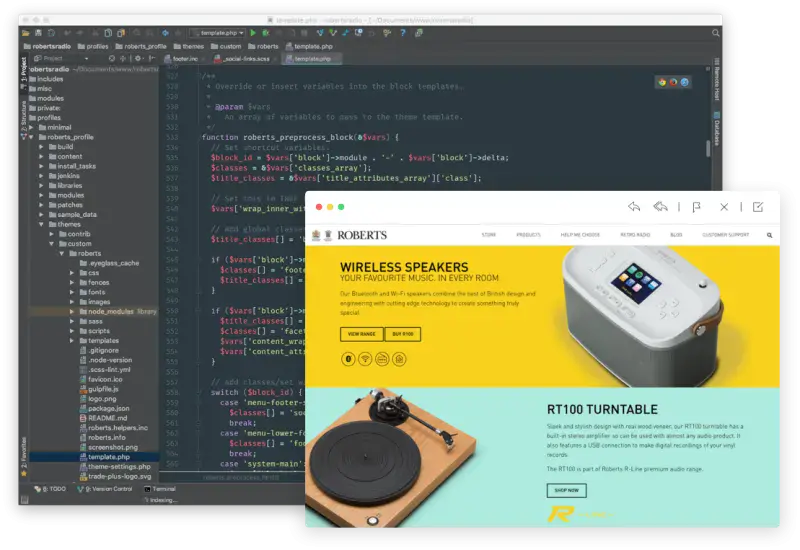Collapse the roberts_profile folder
Image resolution: width=800 pixels, height=550 pixels.
(31, 137)
